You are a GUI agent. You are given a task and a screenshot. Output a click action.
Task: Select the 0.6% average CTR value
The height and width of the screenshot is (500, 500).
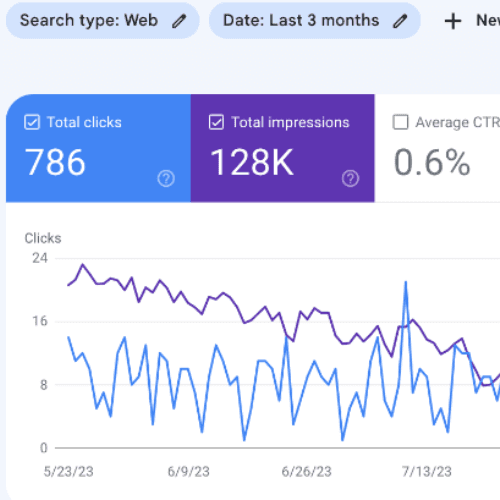[432, 162]
